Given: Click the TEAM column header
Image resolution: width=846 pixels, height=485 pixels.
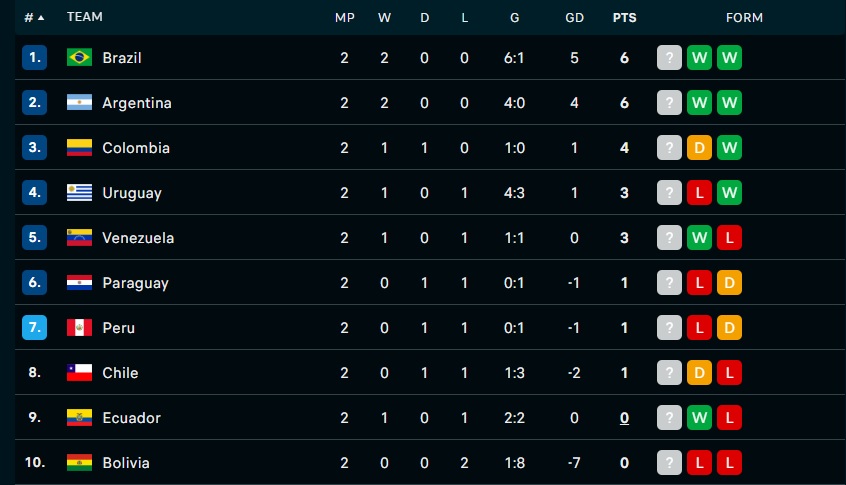Looking at the screenshot, I should pos(85,17).
